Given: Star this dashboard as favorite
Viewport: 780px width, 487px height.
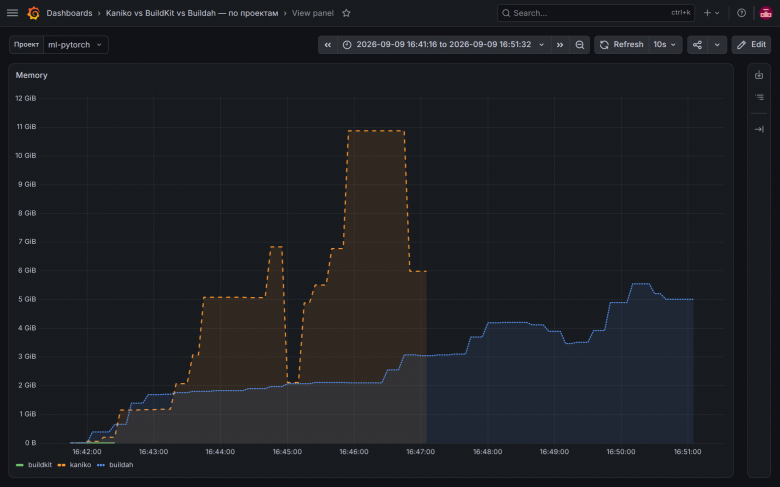Looking at the screenshot, I should [346, 13].
